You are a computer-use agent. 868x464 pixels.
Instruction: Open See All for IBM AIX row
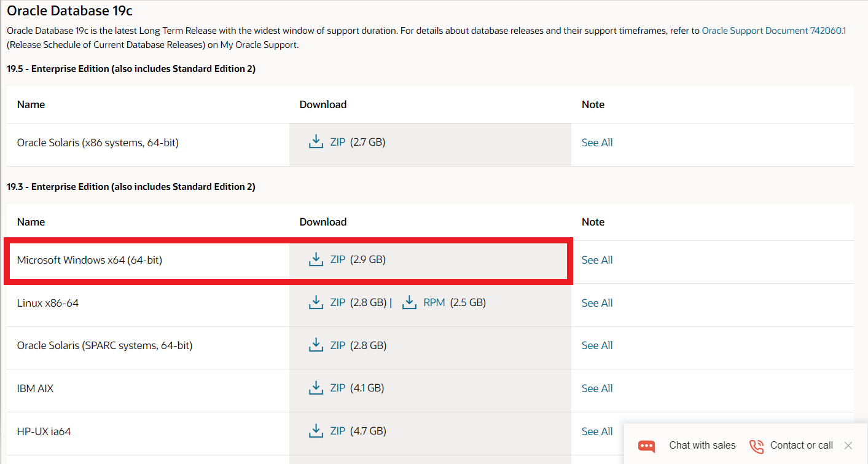click(x=597, y=388)
